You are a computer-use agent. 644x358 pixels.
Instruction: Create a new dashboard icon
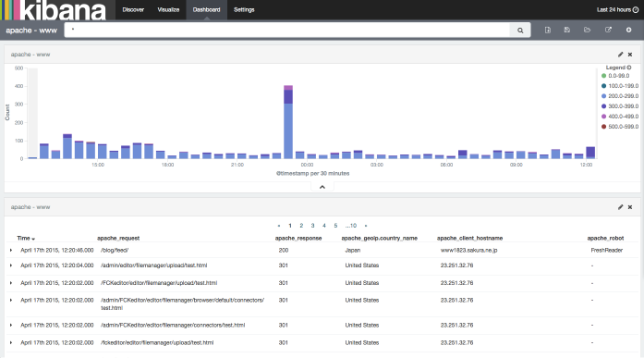548,30
